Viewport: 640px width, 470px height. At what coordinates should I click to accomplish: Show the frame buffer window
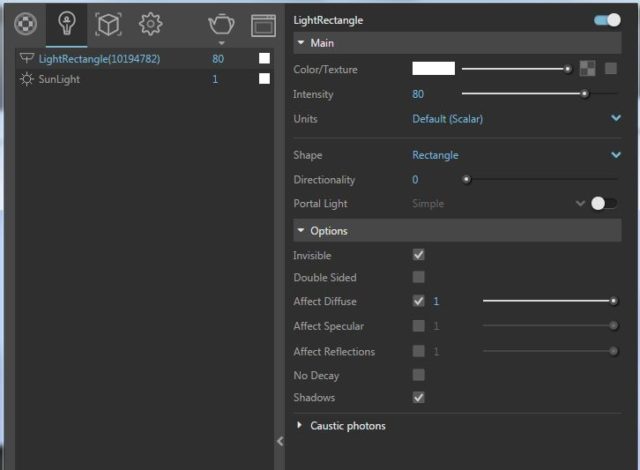click(x=263, y=25)
